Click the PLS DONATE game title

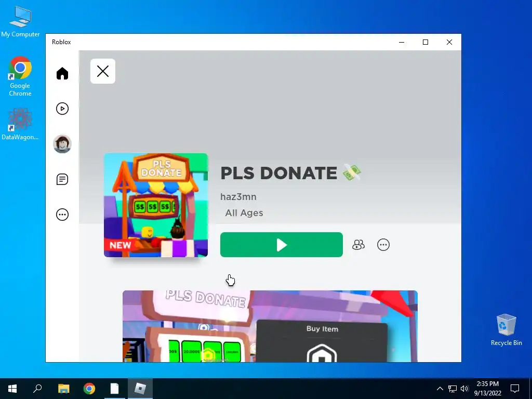[291, 172]
